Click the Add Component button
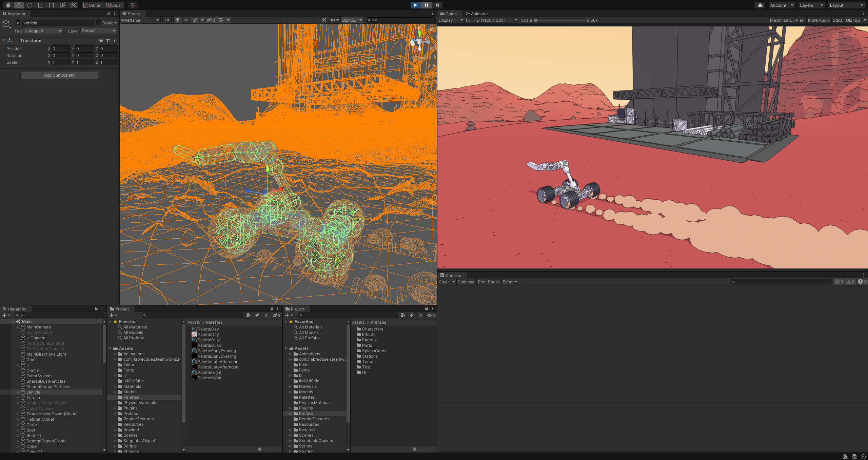The image size is (868, 460). pyautogui.click(x=59, y=75)
